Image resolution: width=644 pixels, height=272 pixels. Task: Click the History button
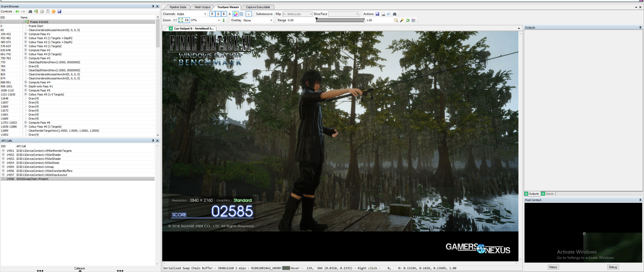(553, 267)
